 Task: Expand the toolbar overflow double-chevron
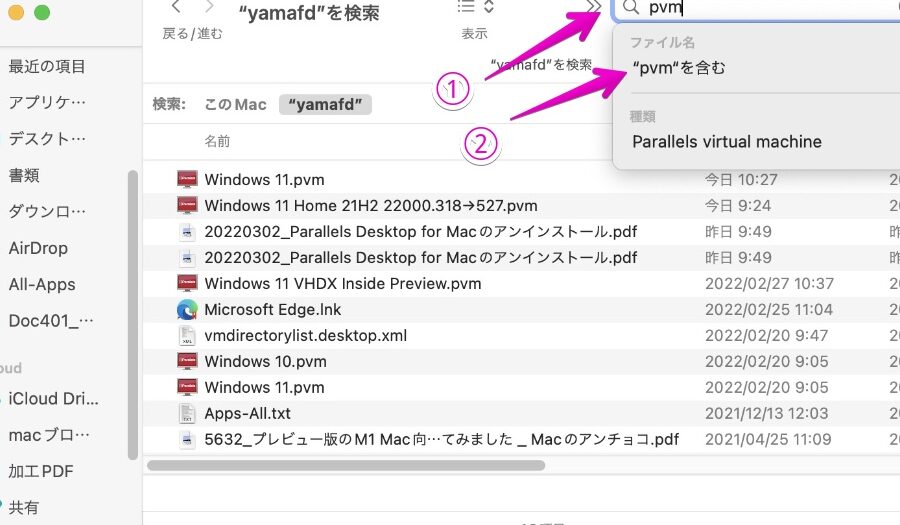click(x=593, y=7)
